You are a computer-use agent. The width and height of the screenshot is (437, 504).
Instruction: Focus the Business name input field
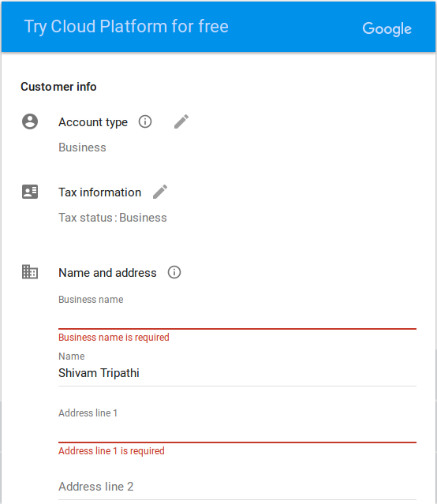(x=237, y=318)
